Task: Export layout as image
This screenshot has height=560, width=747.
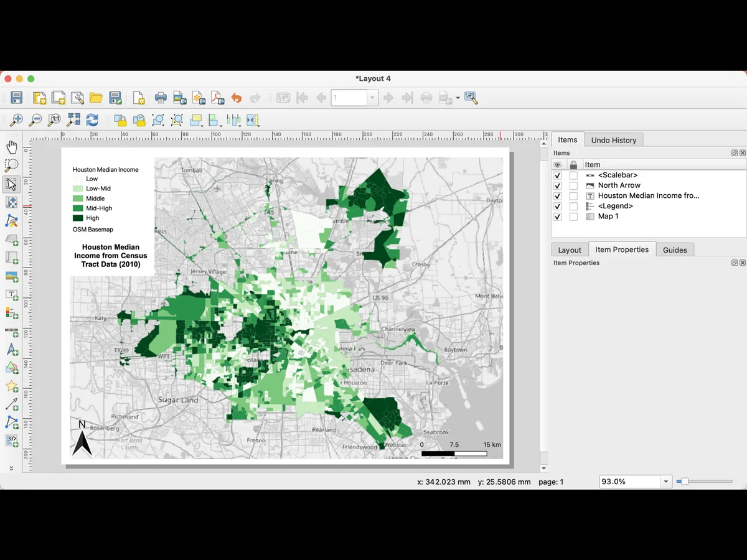Action: click(180, 98)
